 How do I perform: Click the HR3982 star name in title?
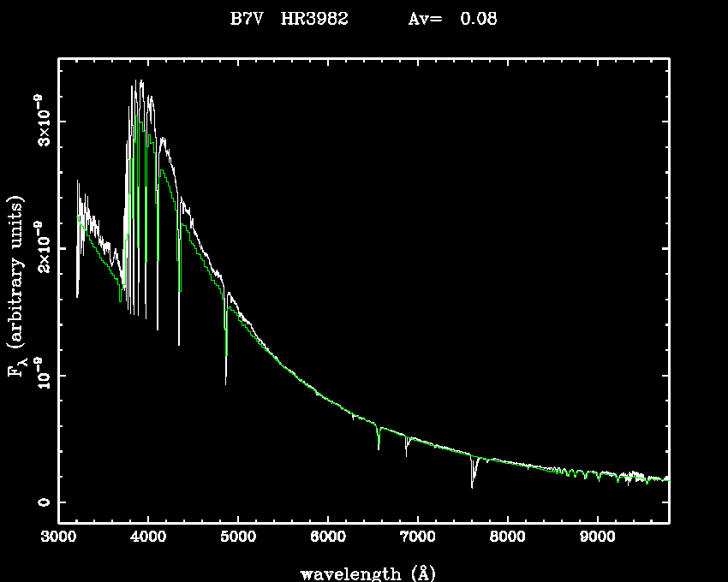(x=313, y=19)
